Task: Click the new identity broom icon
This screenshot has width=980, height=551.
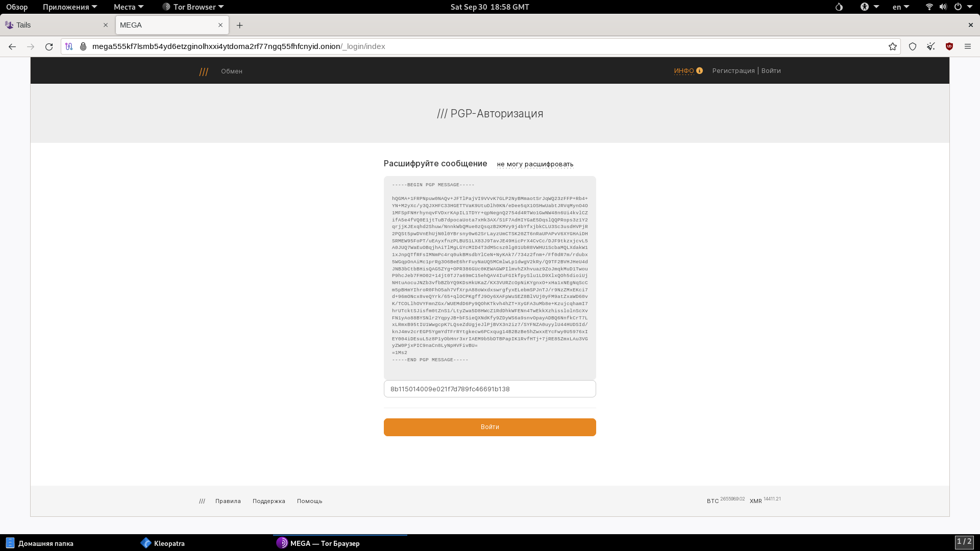Action: coord(931,46)
